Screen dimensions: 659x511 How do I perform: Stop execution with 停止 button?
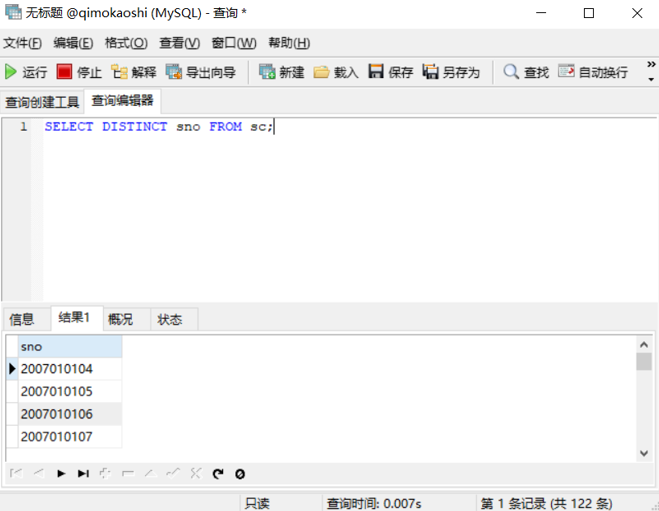pyautogui.click(x=79, y=72)
